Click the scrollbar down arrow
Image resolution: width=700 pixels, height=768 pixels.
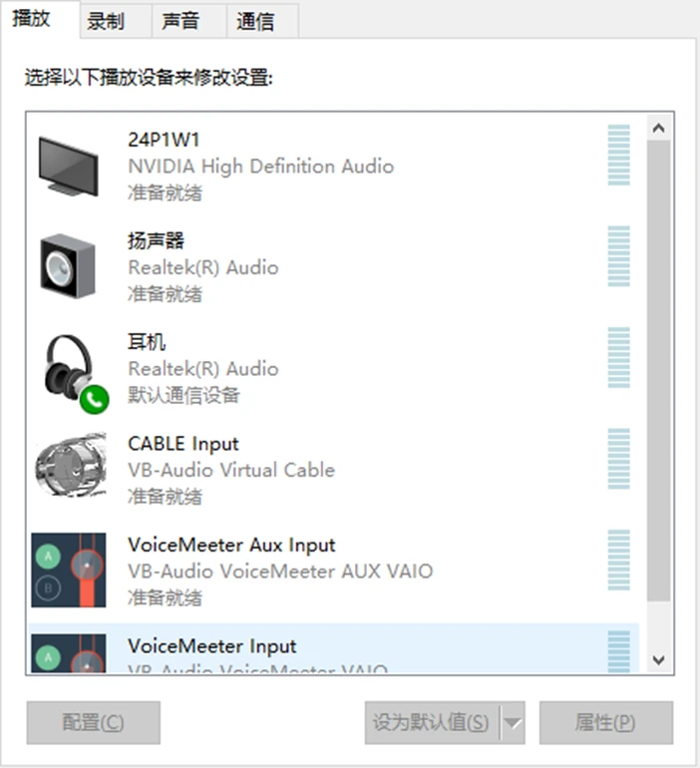coord(658,660)
